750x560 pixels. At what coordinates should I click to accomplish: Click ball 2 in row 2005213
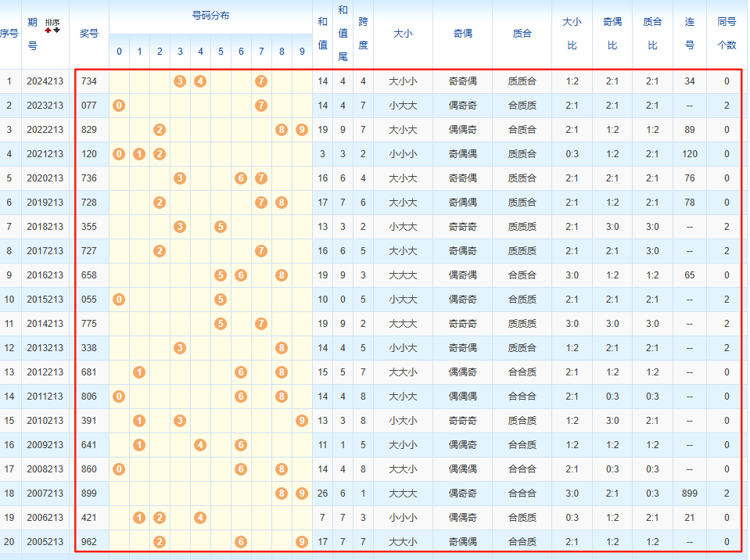tap(160, 542)
